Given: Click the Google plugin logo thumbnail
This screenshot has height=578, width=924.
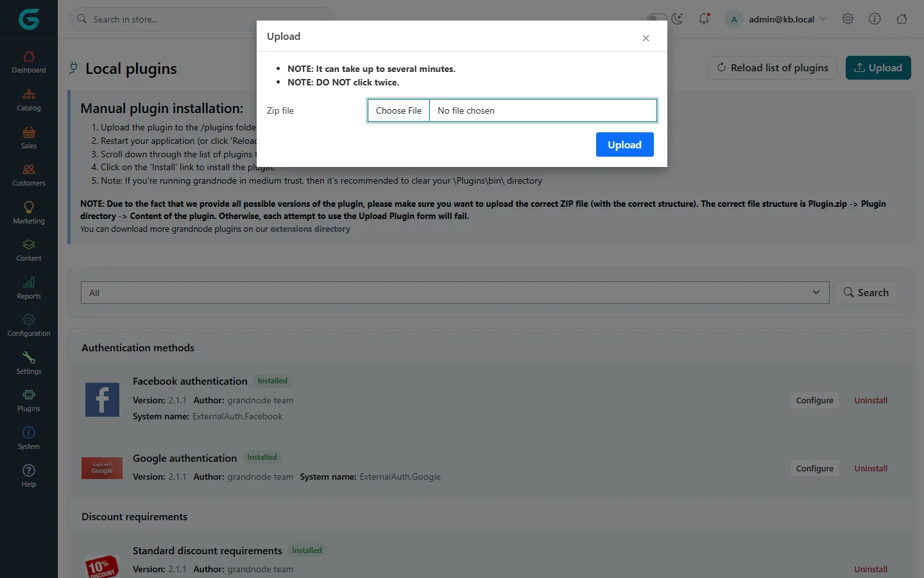Looking at the screenshot, I should tap(102, 468).
